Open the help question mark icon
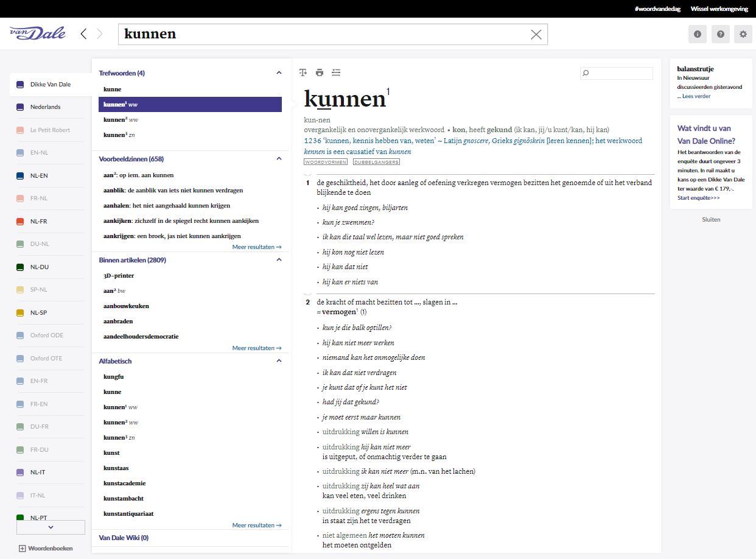The image size is (756, 559). [720, 34]
